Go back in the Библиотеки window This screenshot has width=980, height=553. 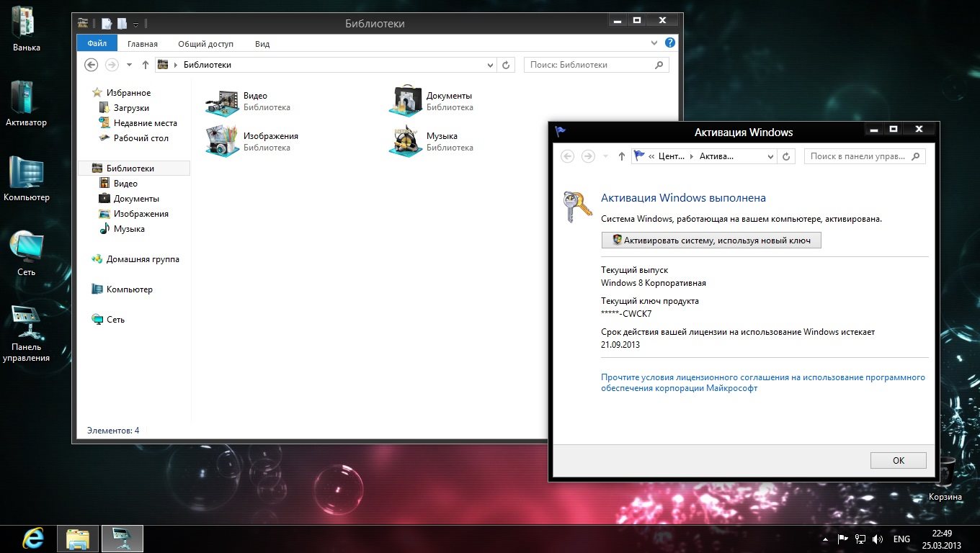click(91, 65)
